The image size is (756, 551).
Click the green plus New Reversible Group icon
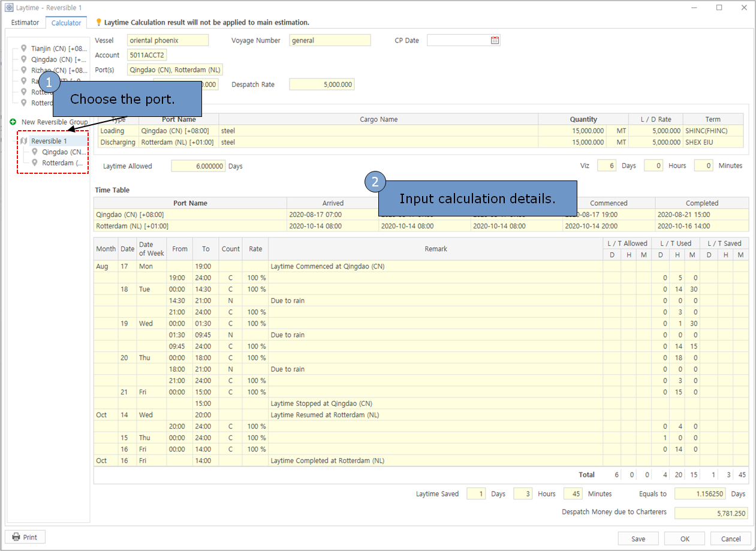[13, 122]
